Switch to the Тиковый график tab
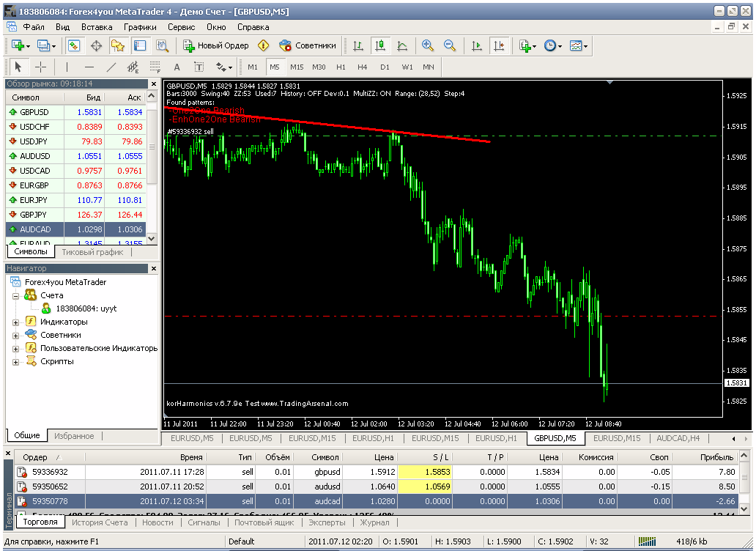 92,252
